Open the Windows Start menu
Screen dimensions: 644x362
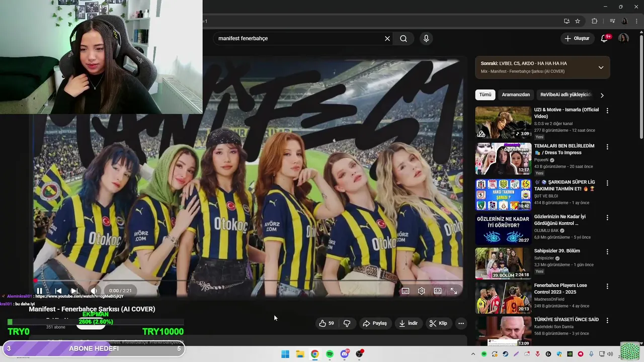(x=285, y=354)
